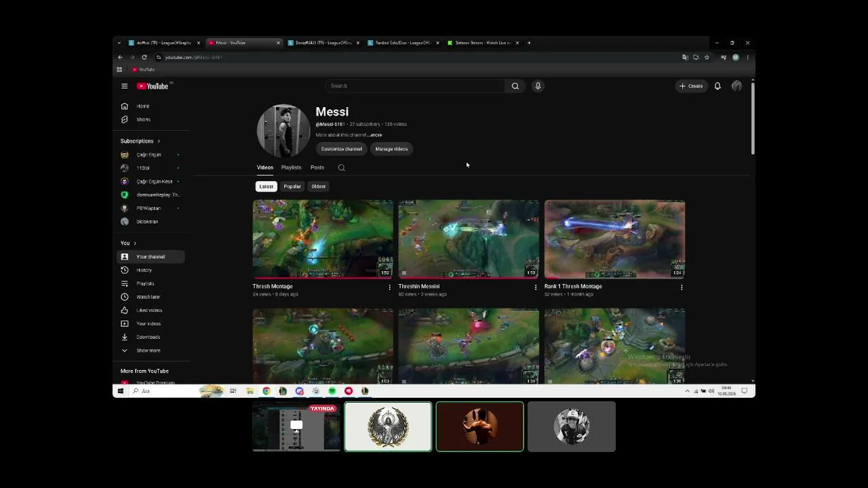Open the Thresh Montage video title
Image resolution: width=868 pixels, height=488 pixels.
273,287
